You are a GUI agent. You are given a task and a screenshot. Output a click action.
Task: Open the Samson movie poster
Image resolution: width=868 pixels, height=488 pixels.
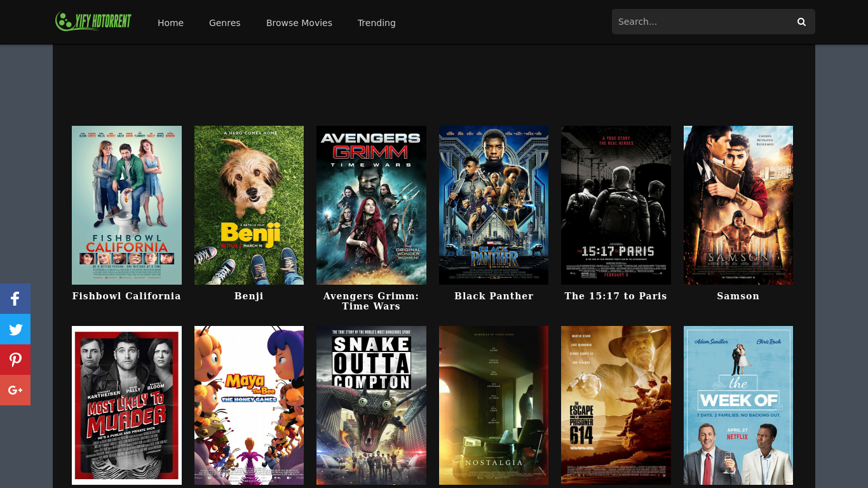click(x=738, y=205)
